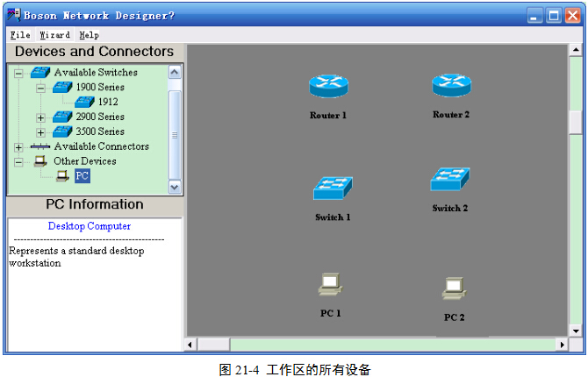Click the PC 2 text label

pos(454,317)
